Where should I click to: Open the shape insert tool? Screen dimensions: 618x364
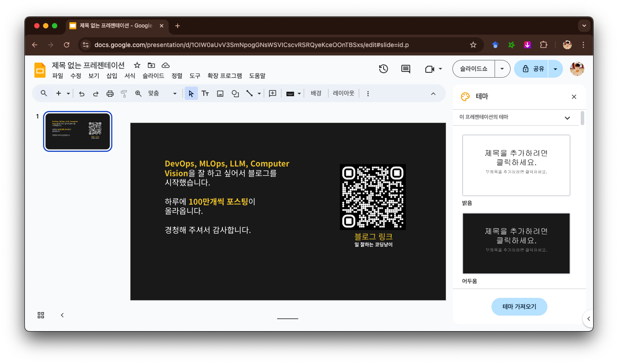[235, 93]
